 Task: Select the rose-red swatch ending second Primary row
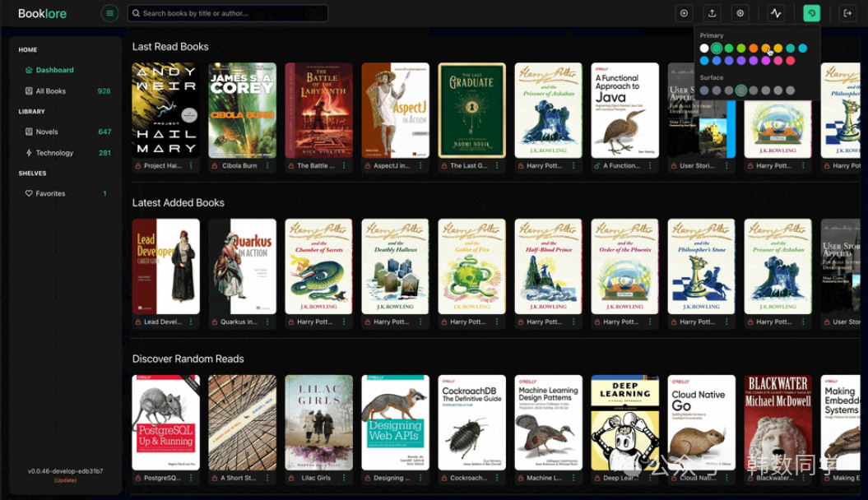[x=791, y=60]
